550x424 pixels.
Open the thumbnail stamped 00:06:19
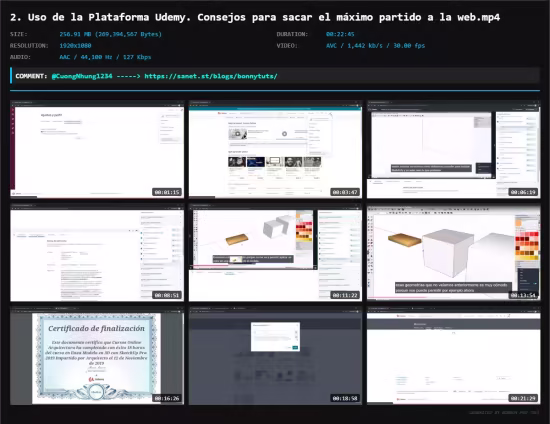click(454, 149)
